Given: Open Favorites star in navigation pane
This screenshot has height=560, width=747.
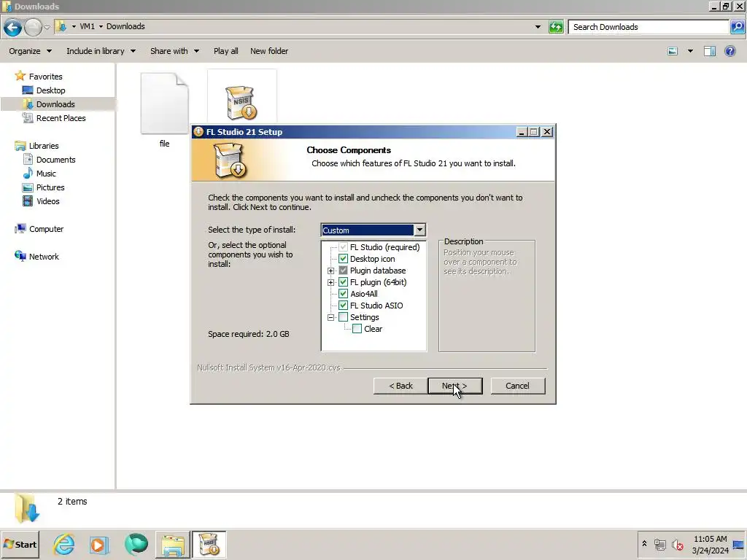Looking at the screenshot, I should 20,76.
